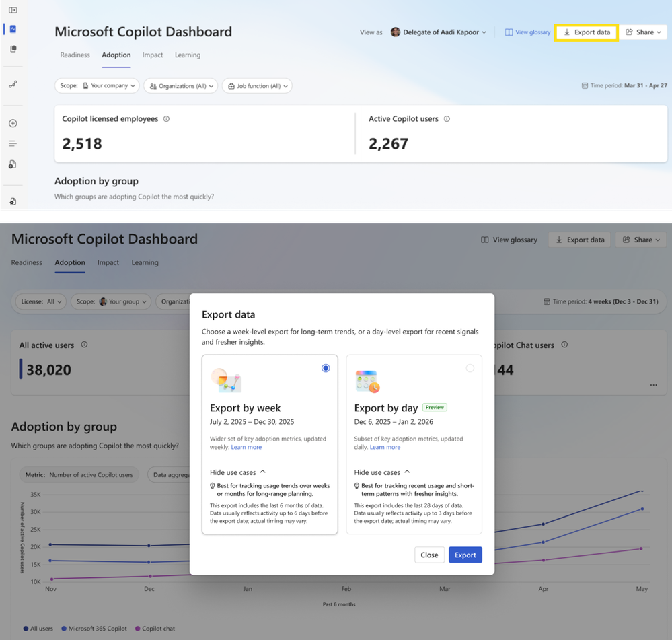
Task: Click info icon beside Copilot Chat users
Action: pos(564,345)
